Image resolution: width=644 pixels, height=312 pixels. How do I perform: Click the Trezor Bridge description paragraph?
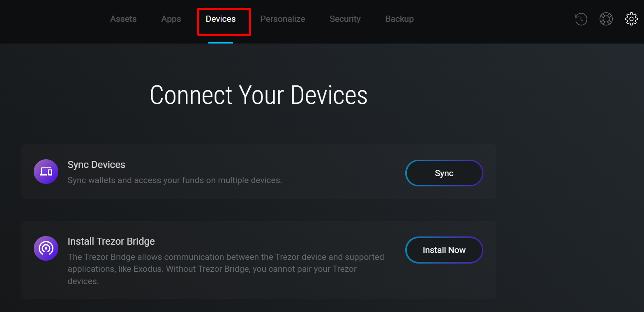[x=226, y=269]
